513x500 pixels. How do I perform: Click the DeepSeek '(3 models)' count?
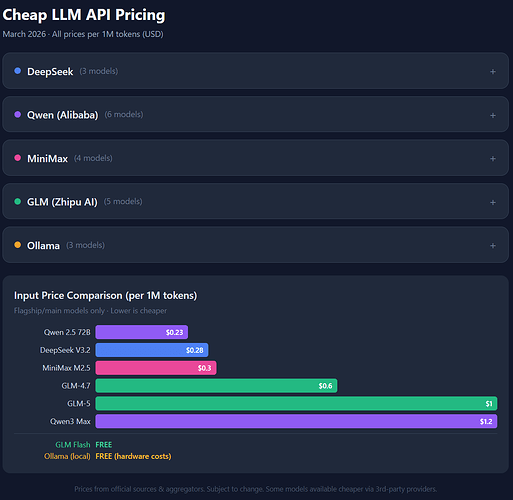(x=99, y=71)
